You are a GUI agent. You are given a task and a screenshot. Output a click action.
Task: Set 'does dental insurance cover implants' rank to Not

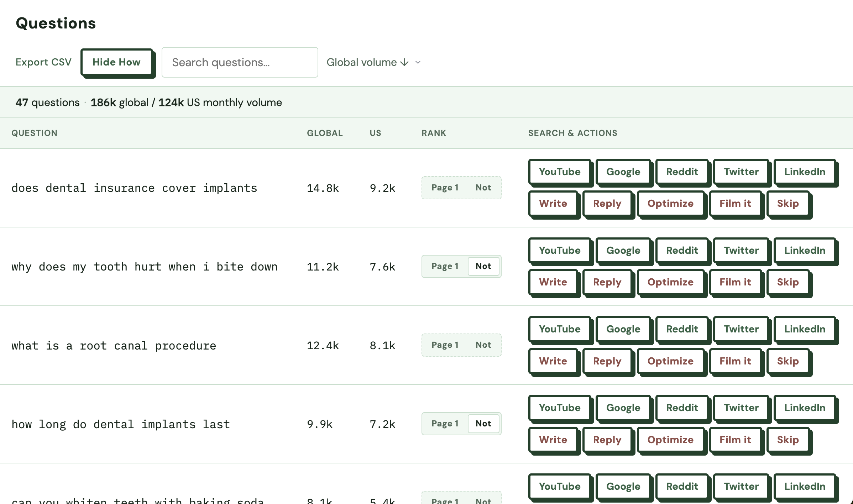point(483,188)
